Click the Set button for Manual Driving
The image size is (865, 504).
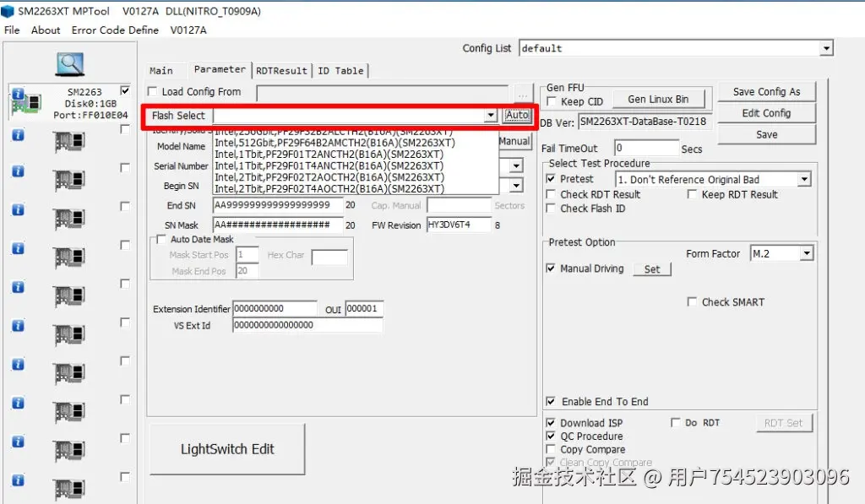coord(651,269)
